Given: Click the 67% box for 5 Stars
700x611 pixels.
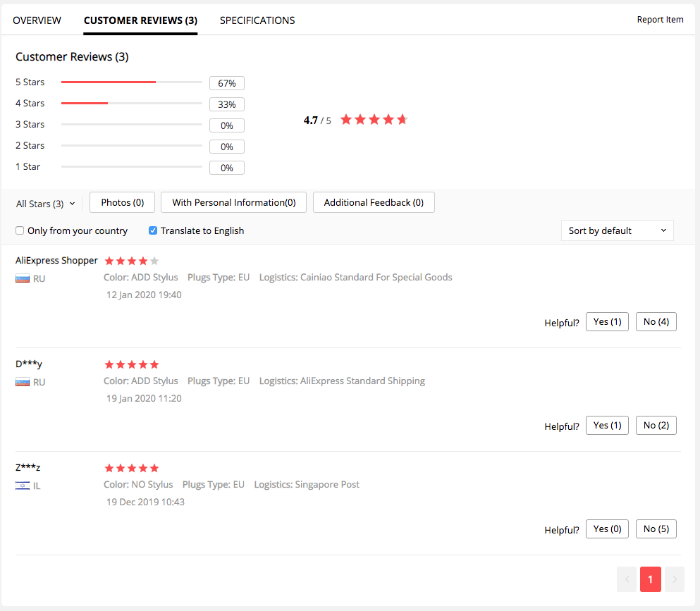Looking at the screenshot, I should click(x=227, y=83).
